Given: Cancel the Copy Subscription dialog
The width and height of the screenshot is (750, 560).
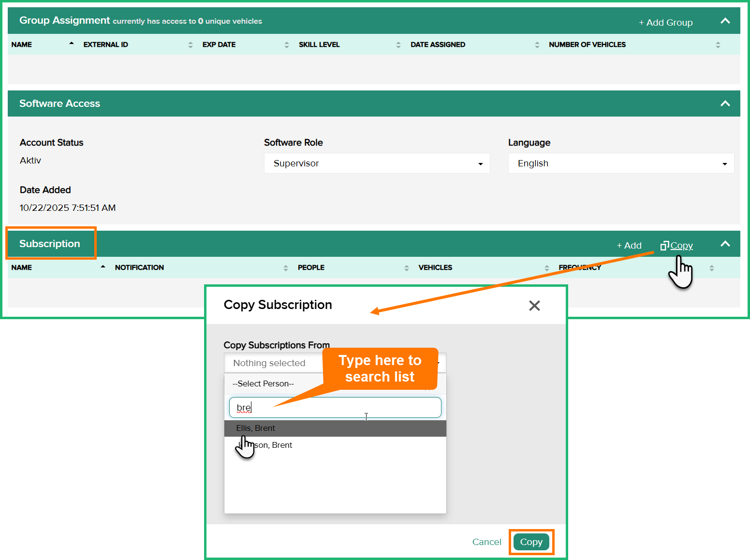Looking at the screenshot, I should pos(486,542).
